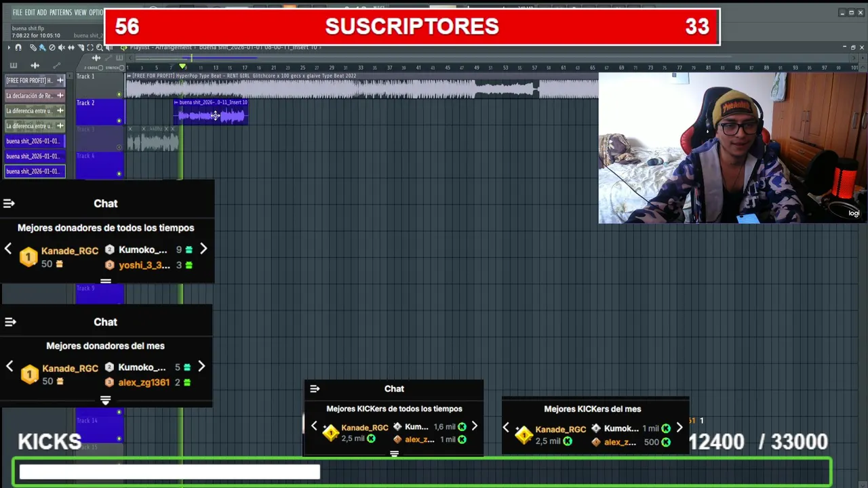Select '[FREE FOR PROFIT] H..' in picker list
868x488 pixels.
click(35, 80)
